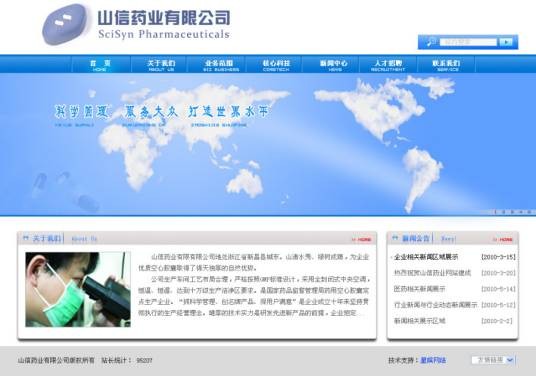The height and width of the screenshot is (376, 536).
Task: Open the 联系我们 SERVICE menu item
Action: (x=446, y=65)
